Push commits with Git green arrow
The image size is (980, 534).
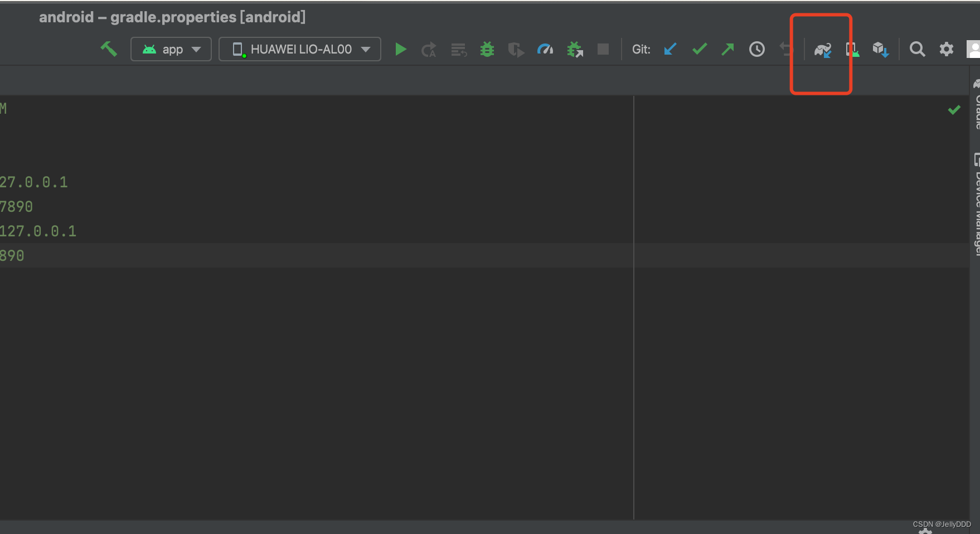pyautogui.click(x=728, y=49)
